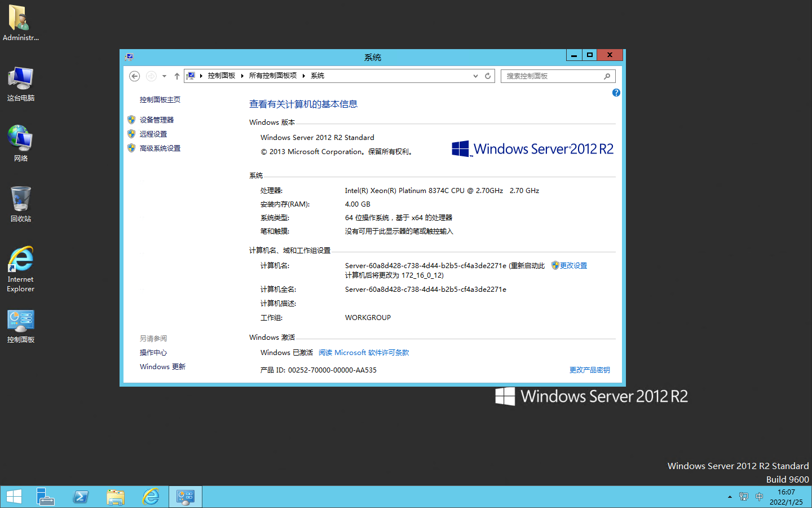Click the 中 input method indicator

pos(759,497)
